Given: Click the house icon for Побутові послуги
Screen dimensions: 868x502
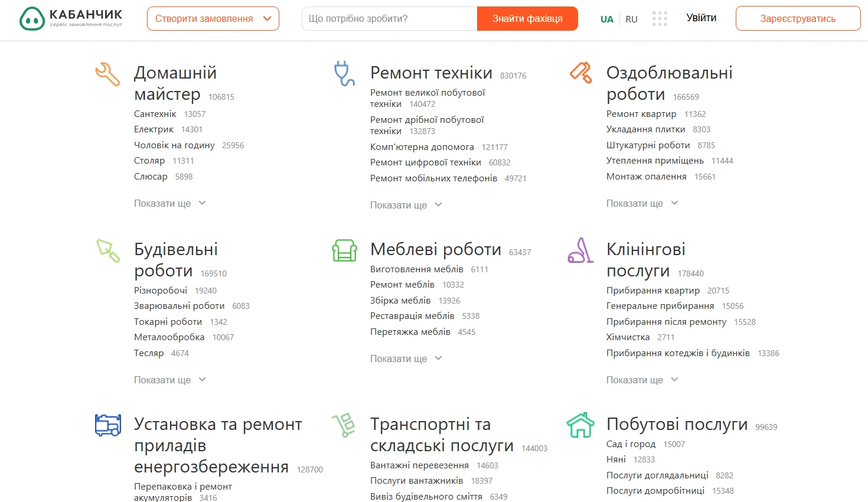Looking at the screenshot, I should click(x=580, y=425).
